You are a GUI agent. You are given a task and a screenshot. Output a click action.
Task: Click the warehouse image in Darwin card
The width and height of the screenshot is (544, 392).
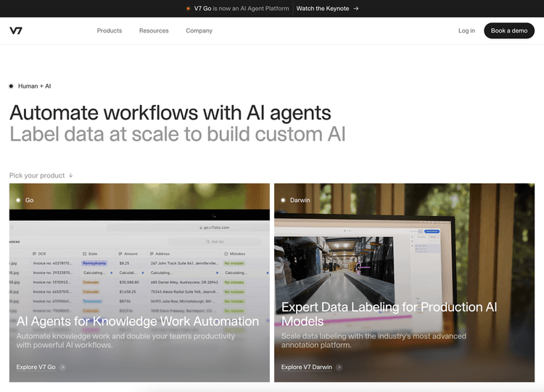[x=334, y=270]
